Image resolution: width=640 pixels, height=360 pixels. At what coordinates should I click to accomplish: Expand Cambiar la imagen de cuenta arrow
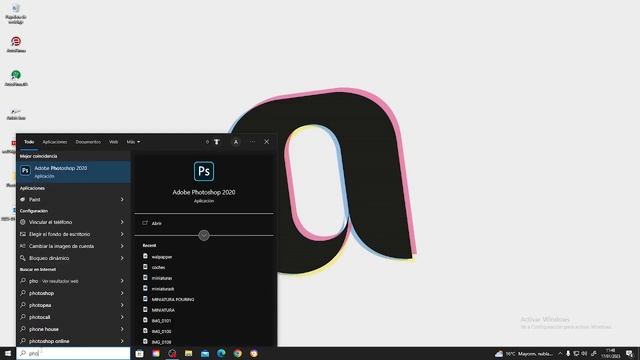tap(122, 246)
